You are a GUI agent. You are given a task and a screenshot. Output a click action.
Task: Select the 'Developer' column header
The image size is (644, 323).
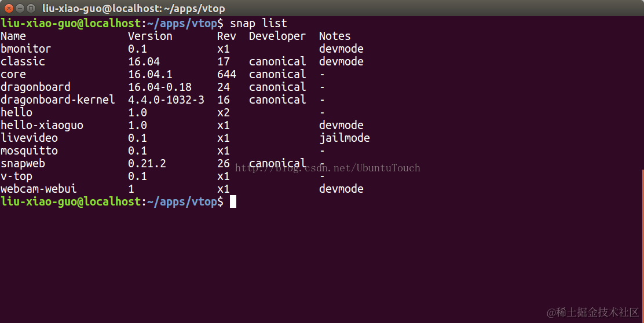tap(277, 36)
